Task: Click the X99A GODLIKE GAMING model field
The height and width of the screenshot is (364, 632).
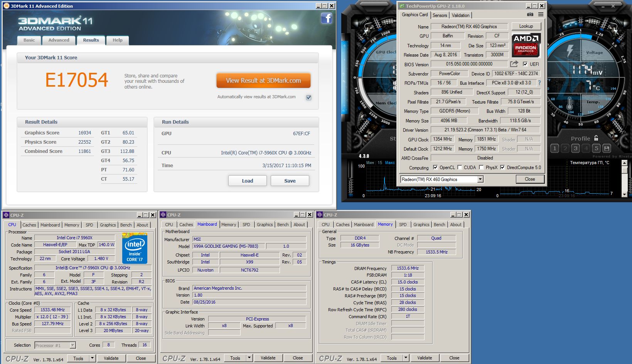Action: coord(228,246)
